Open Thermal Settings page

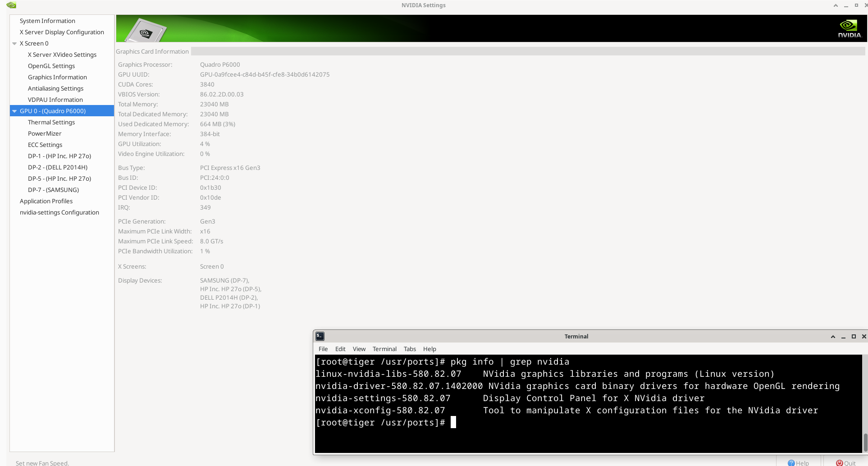pos(51,122)
